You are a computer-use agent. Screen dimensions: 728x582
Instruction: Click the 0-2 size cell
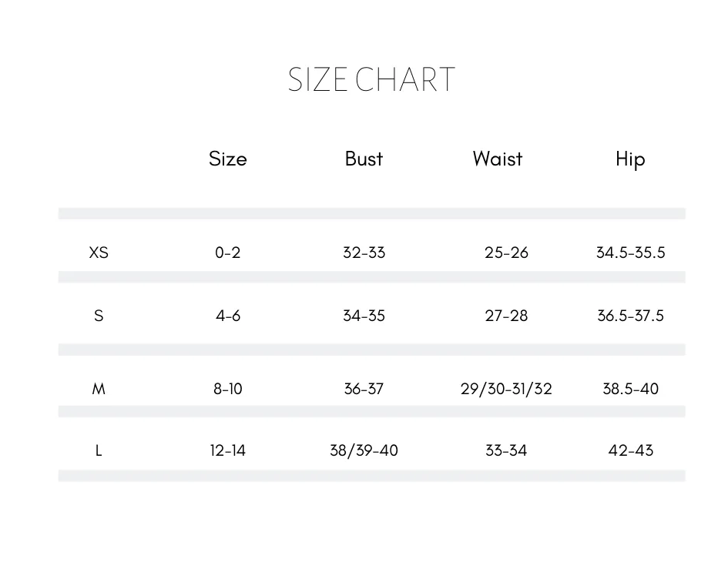(x=227, y=253)
